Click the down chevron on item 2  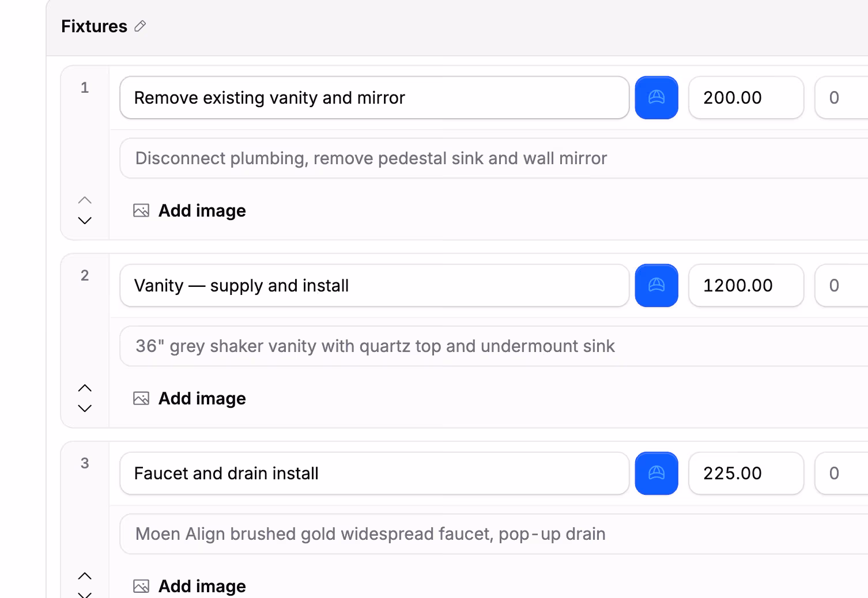pos(85,408)
